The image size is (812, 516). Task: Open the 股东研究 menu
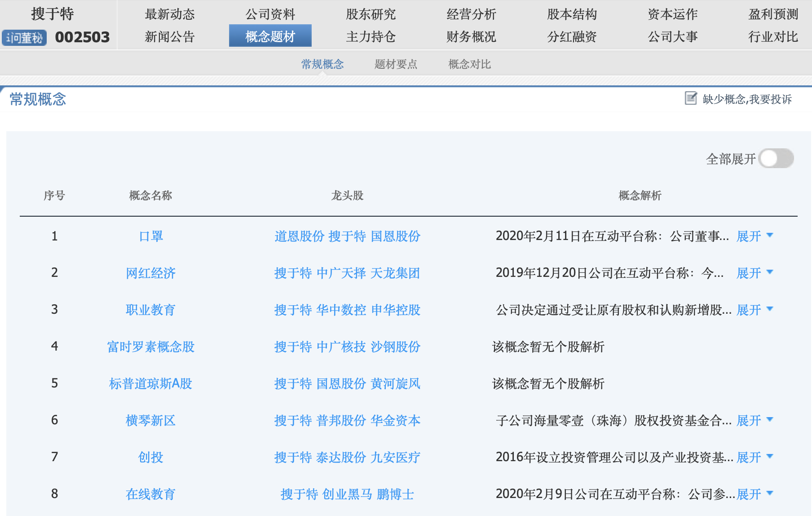tap(371, 14)
